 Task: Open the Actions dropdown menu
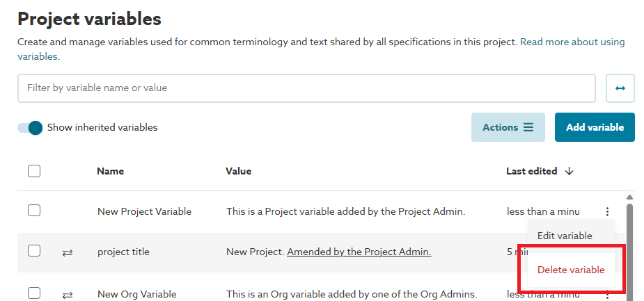(508, 127)
